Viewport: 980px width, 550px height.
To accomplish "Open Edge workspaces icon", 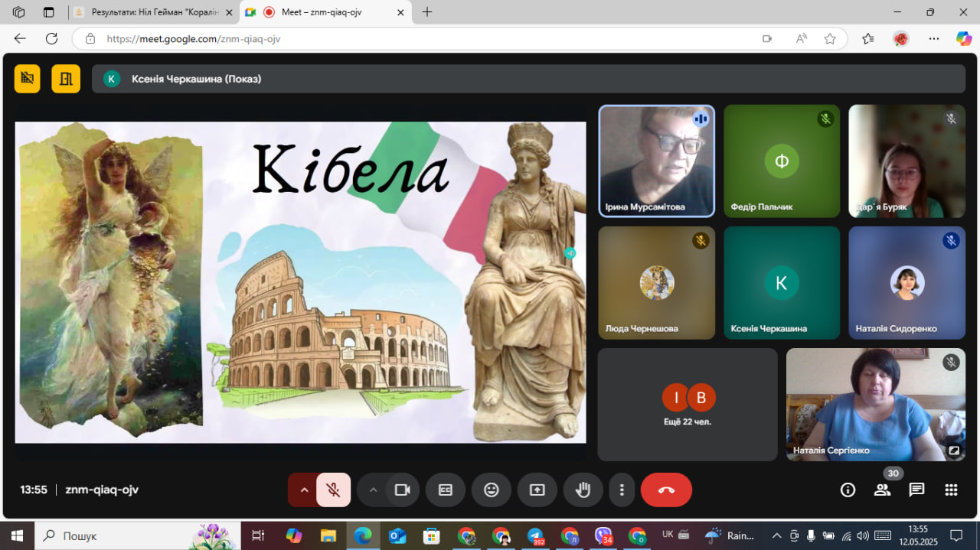I will [19, 12].
